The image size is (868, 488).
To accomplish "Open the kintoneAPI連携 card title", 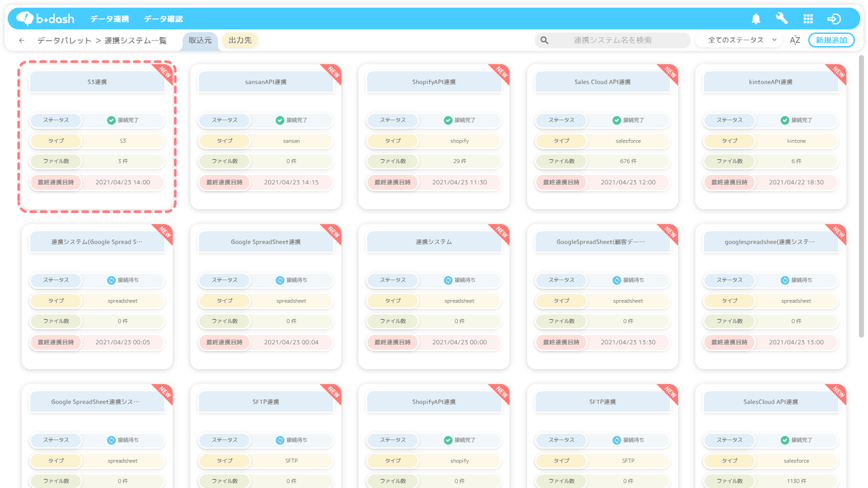I will click(x=771, y=82).
